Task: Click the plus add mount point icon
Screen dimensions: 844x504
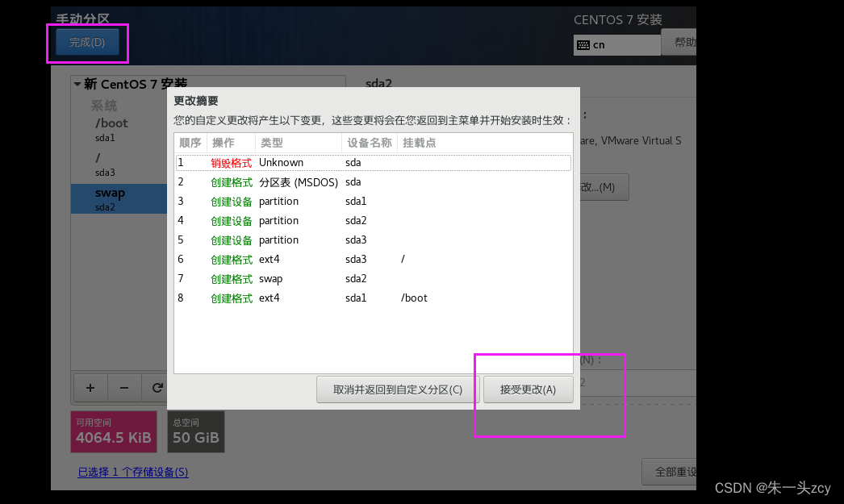Action: coord(90,388)
